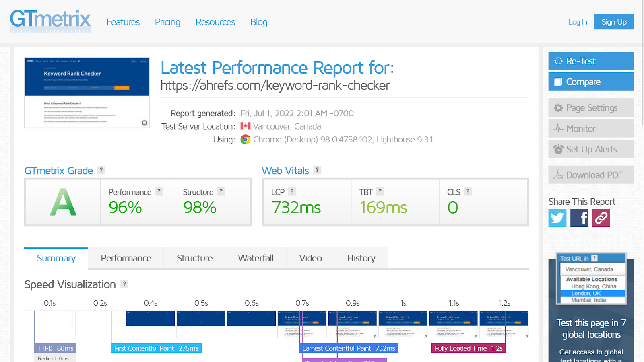The image size is (644, 362).
Task: Click the TTFB: 88ms marker
Action: click(x=55, y=348)
